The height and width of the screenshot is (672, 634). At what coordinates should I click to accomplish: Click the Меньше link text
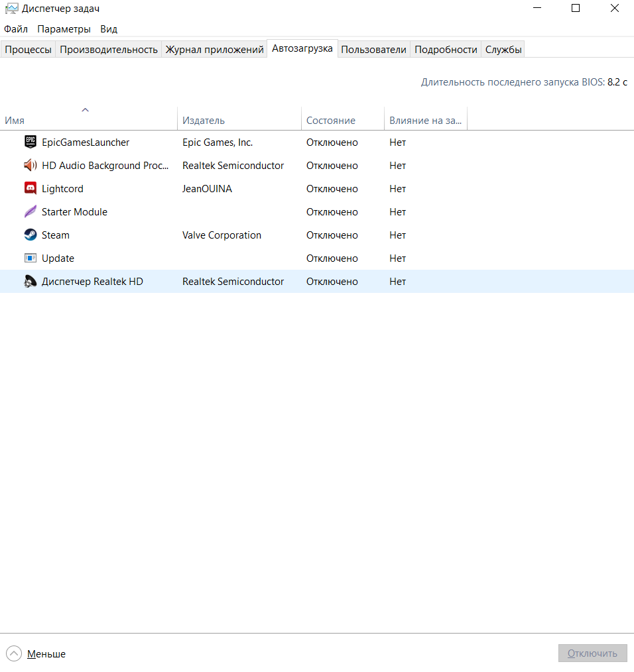pyautogui.click(x=46, y=654)
